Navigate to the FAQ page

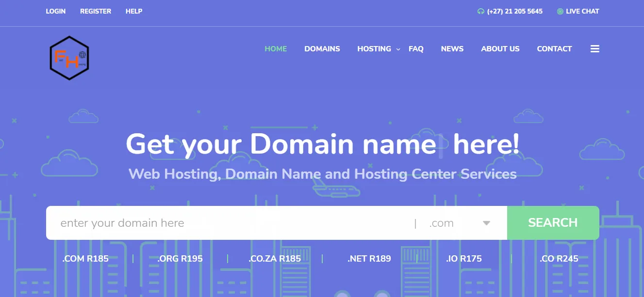click(416, 49)
